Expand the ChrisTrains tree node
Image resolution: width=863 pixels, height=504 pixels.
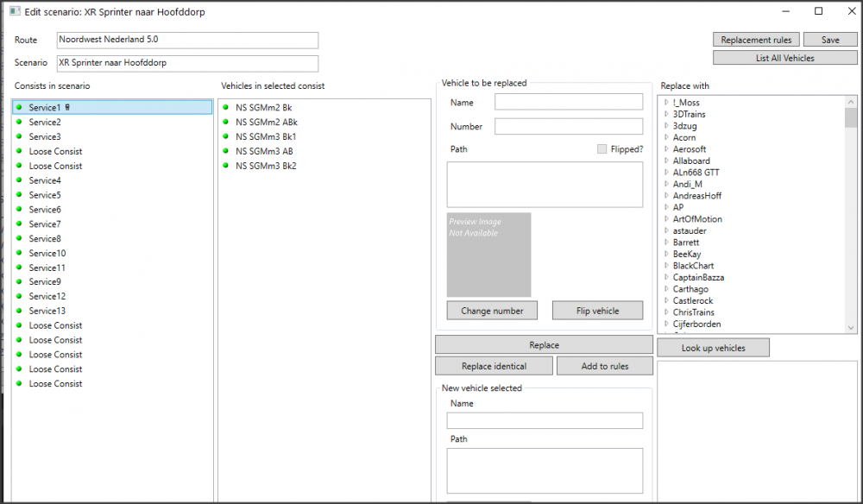[666, 312]
